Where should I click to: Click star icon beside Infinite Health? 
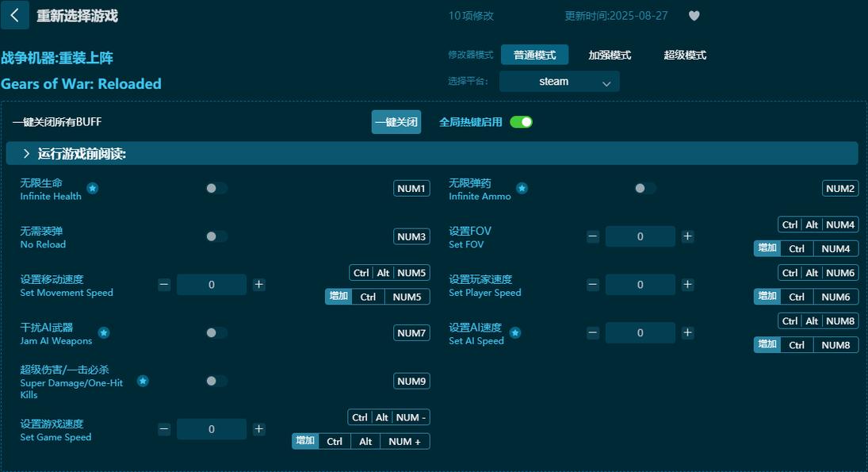click(x=93, y=188)
